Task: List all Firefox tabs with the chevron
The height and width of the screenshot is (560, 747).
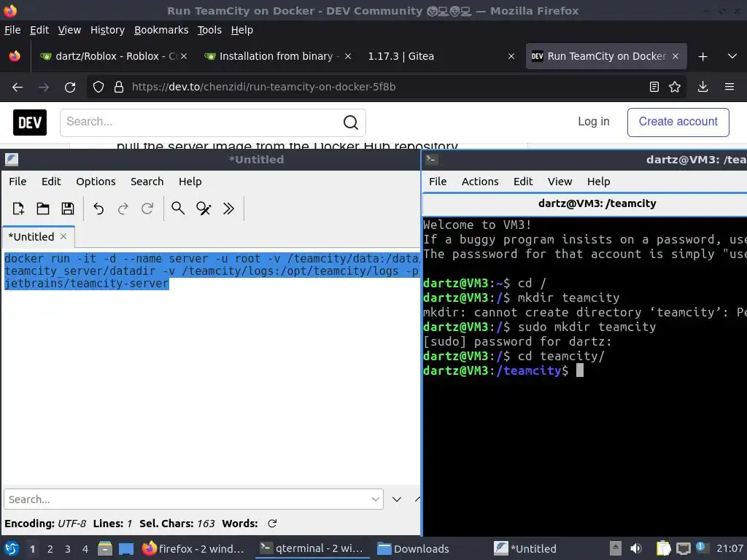Action: tap(732, 56)
